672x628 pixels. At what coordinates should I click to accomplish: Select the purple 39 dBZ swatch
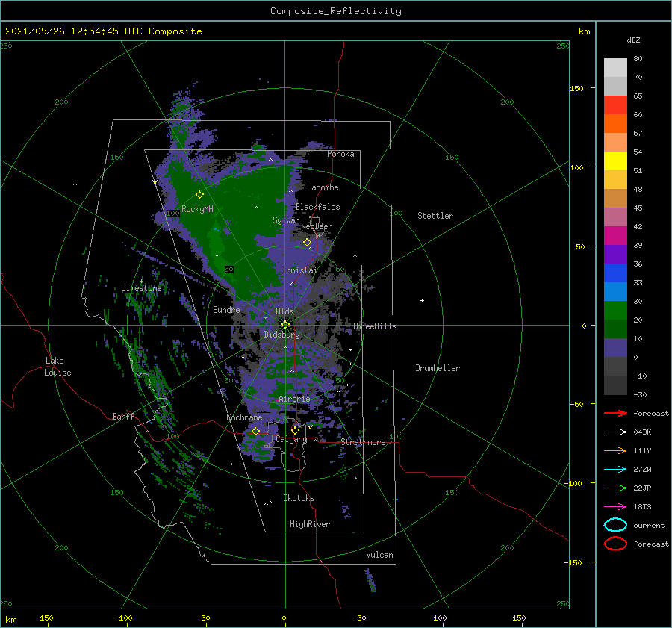point(615,254)
